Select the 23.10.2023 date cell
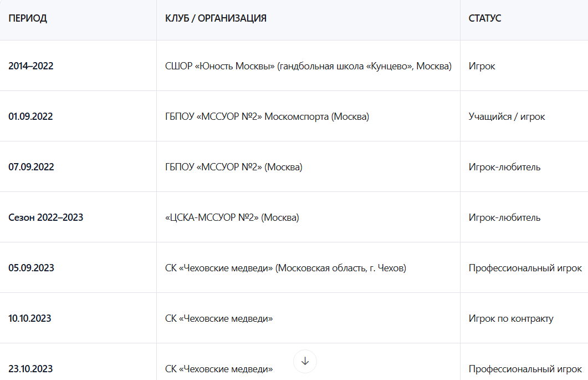Screen dimensions: 588x380 pyautogui.click(x=30, y=369)
